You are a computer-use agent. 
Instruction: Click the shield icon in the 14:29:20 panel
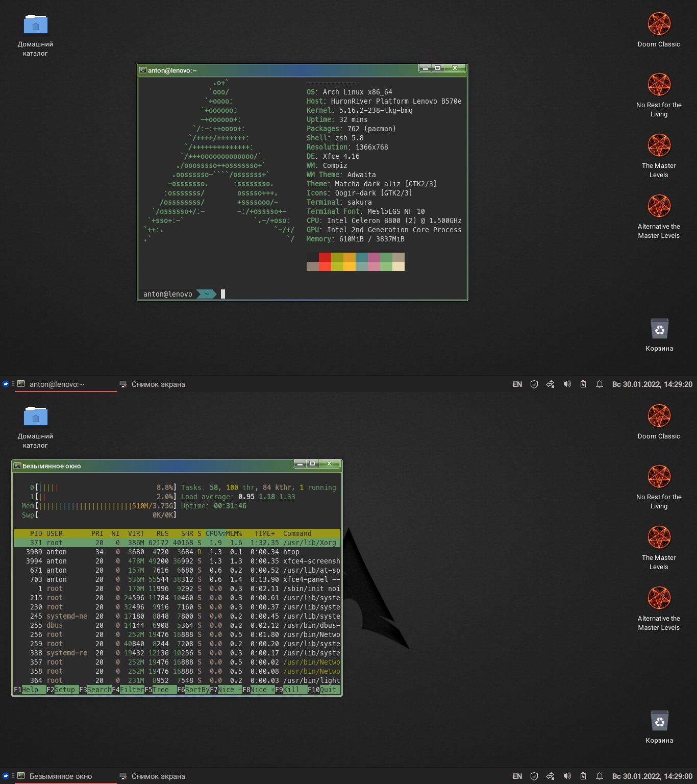534,384
